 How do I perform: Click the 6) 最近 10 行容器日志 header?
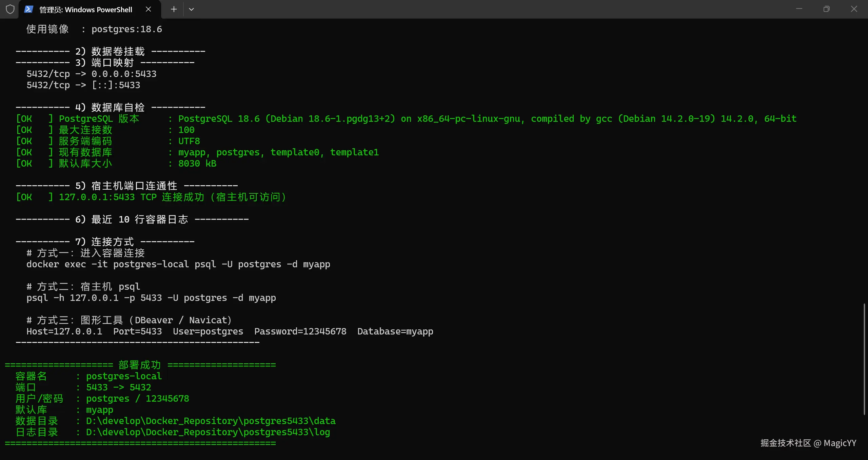tap(132, 219)
